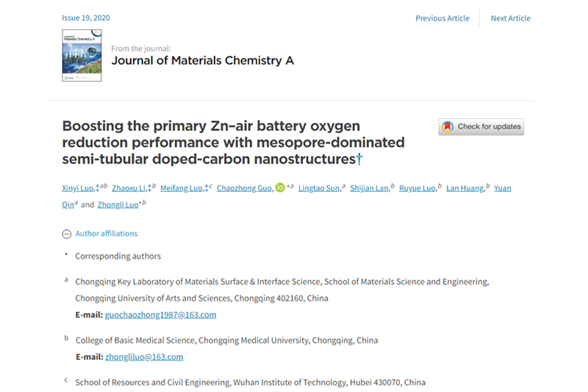Open the Journal of Materials Chemistry A link
The width and height of the screenshot is (588, 392).
point(202,61)
